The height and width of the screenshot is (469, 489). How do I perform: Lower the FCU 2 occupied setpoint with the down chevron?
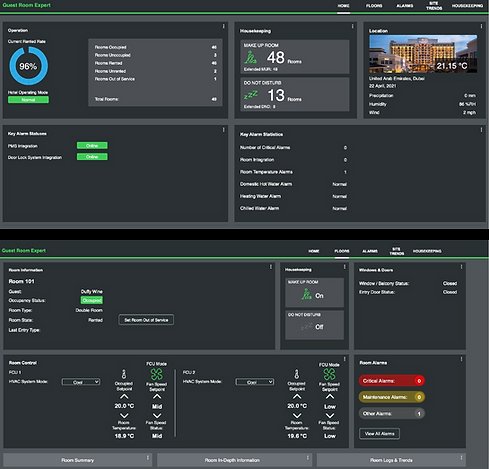coord(297,416)
